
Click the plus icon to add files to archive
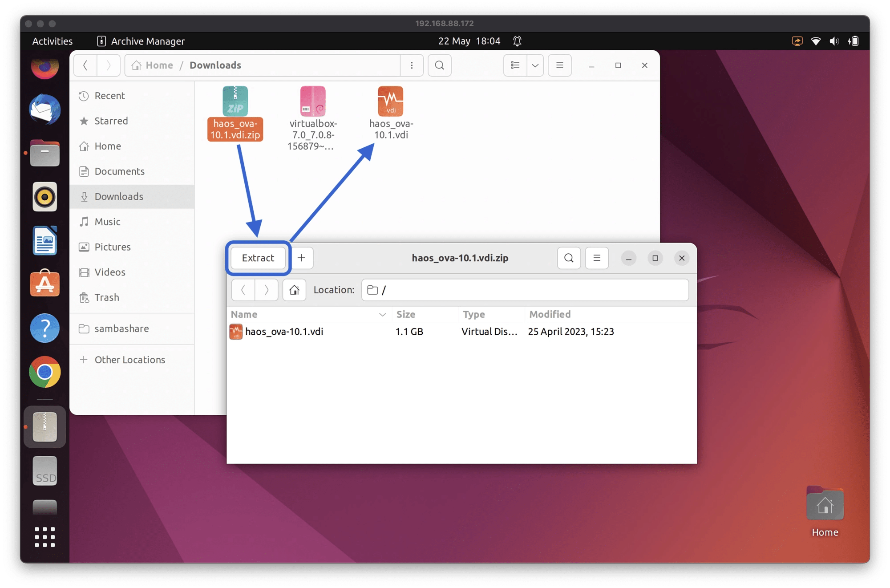coord(302,258)
